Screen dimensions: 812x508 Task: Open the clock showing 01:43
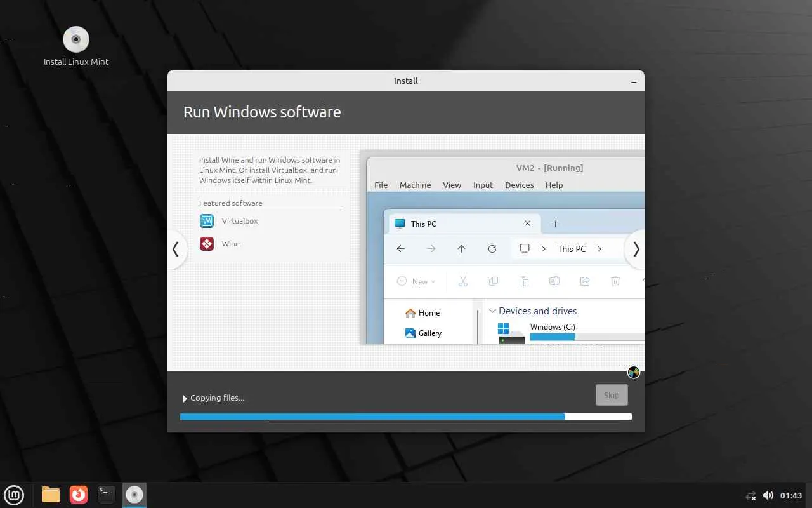[x=791, y=495]
